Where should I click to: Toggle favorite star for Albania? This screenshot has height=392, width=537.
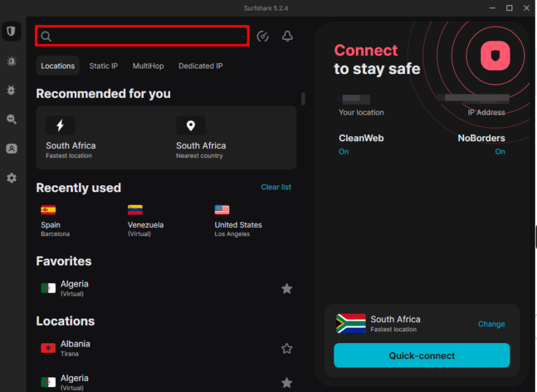click(x=287, y=348)
